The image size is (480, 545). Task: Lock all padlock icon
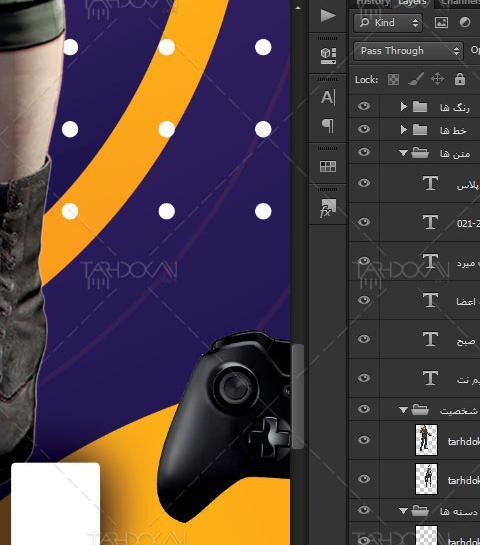pyautogui.click(x=459, y=79)
